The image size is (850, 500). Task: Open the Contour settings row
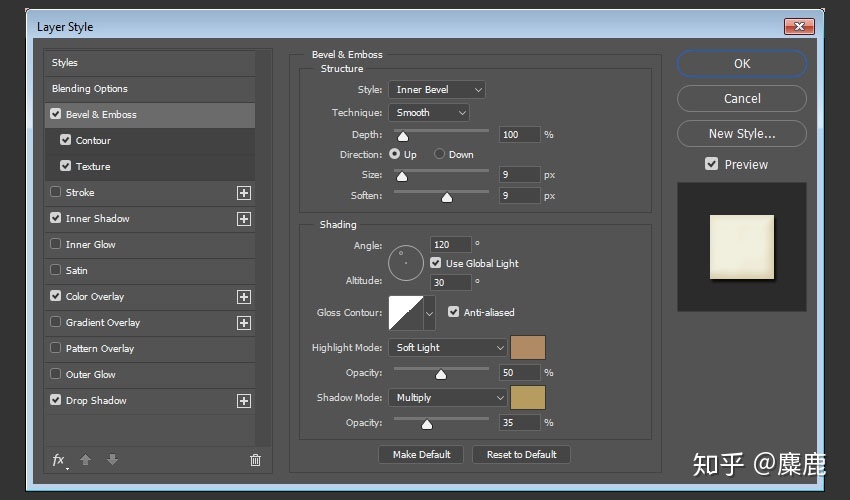coord(150,141)
